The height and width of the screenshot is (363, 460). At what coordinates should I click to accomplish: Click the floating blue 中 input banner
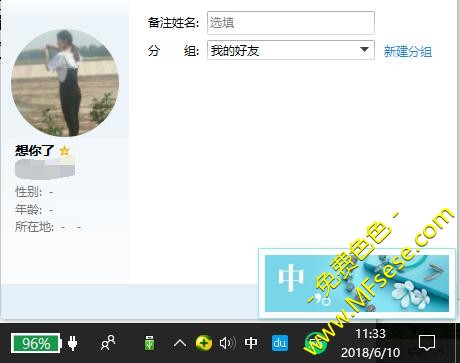coord(357,283)
